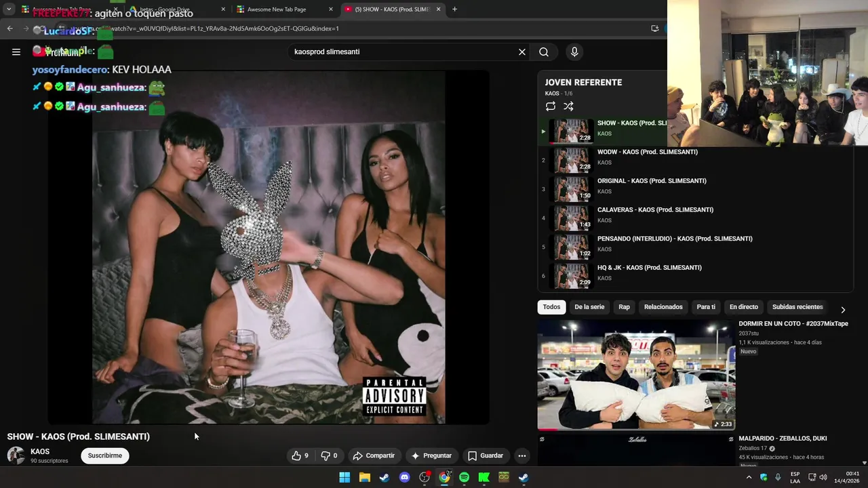Click the album cover video player

click(x=269, y=247)
